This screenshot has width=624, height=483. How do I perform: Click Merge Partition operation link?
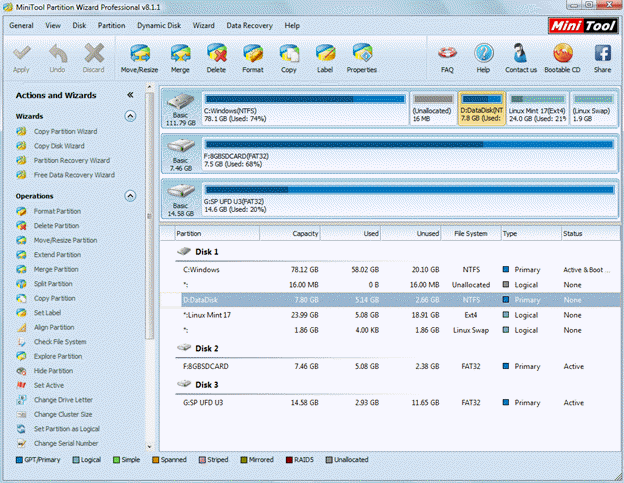(56, 269)
